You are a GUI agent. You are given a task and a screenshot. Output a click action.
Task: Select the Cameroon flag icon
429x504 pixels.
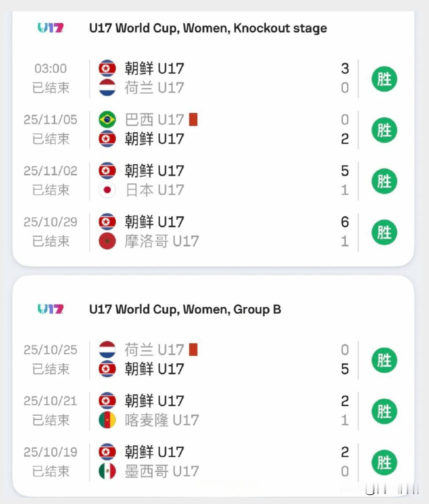click(x=107, y=420)
